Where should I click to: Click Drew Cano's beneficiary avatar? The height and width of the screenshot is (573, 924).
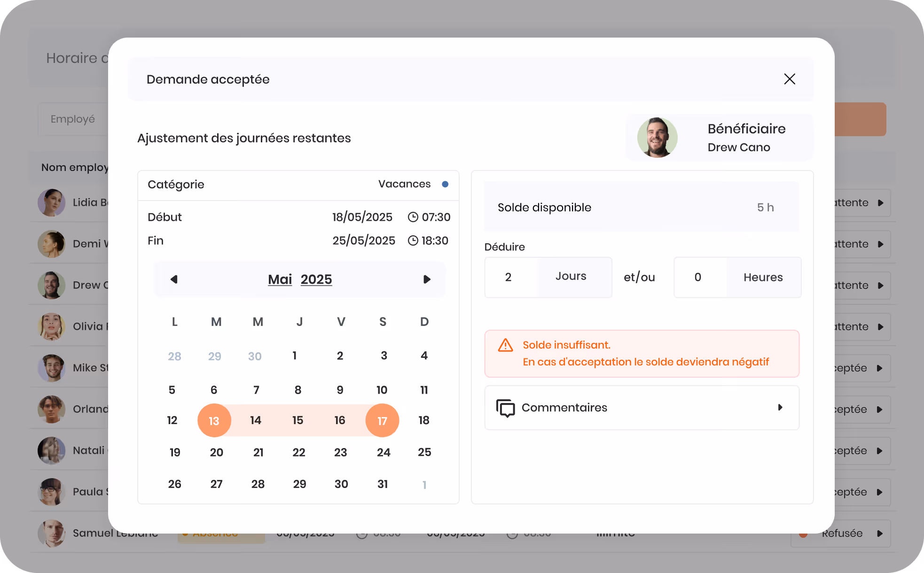pyautogui.click(x=657, y=138)
